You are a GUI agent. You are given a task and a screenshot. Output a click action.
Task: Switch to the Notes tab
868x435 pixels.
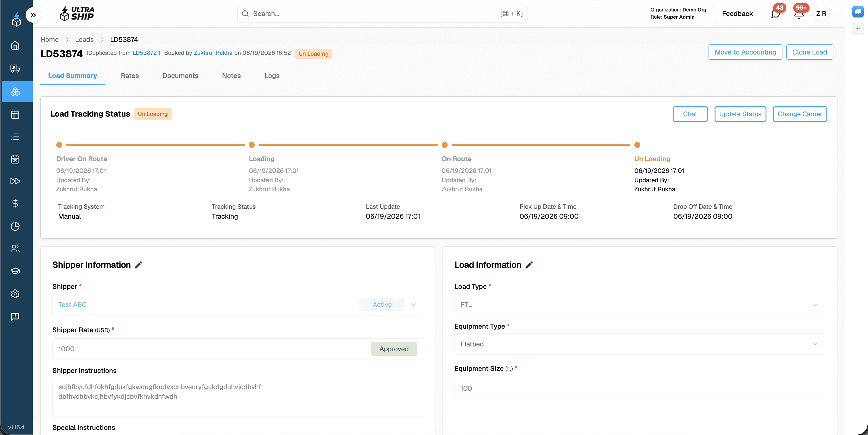(x=231, y=76)
